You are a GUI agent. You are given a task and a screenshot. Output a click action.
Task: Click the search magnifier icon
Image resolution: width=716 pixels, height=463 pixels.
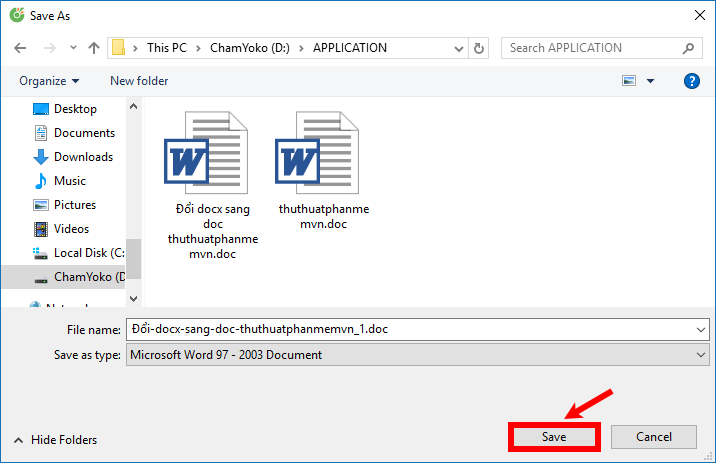click(688, 48)
